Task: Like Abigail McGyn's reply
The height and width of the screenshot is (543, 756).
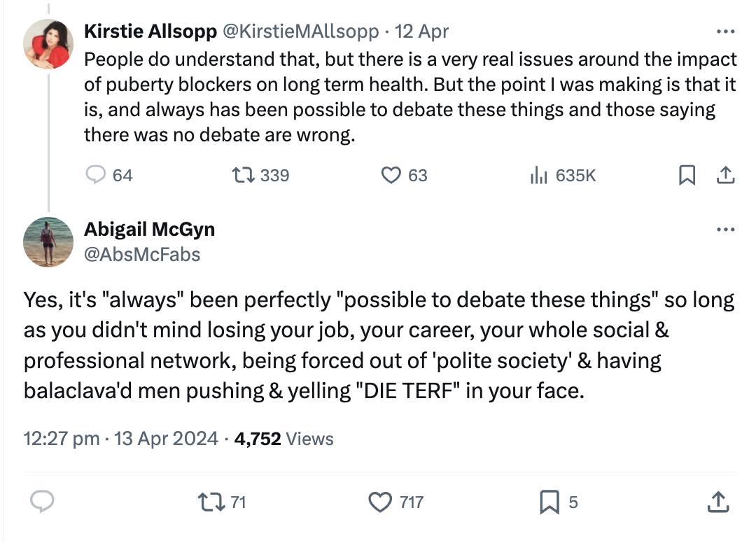Action: (x=379, y=502)
